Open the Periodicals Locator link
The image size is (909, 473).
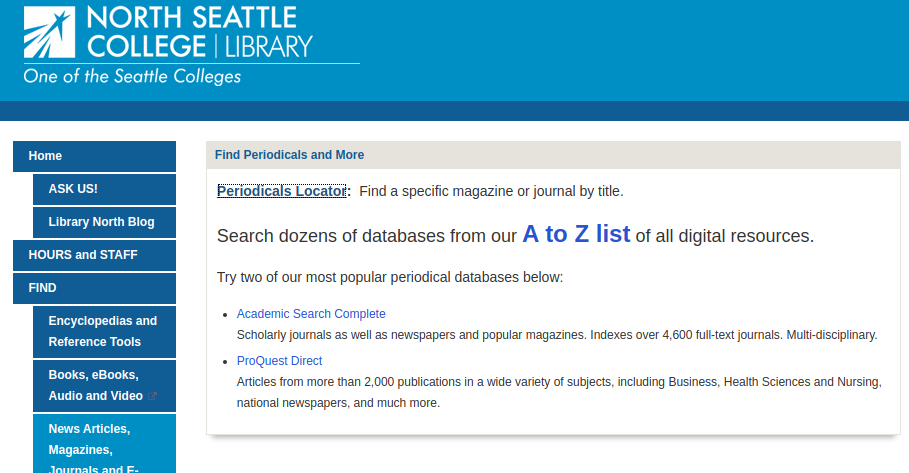pyautogui.click(x=281, y=191)
